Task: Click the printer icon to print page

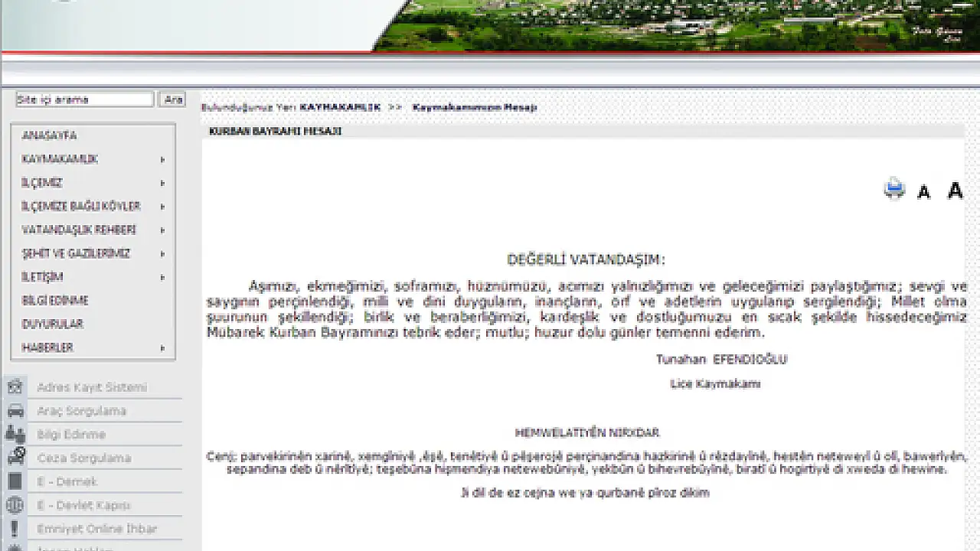Action: 893,188
